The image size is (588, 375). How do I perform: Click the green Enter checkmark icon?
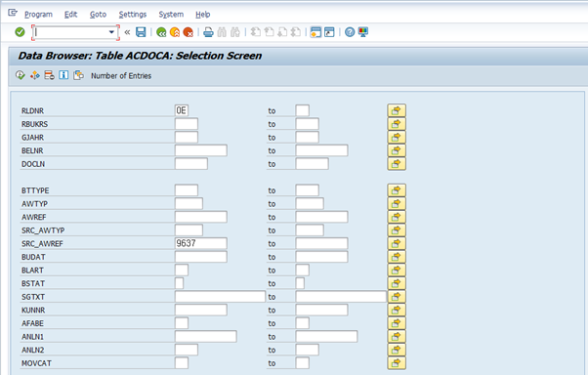(20, 32)
